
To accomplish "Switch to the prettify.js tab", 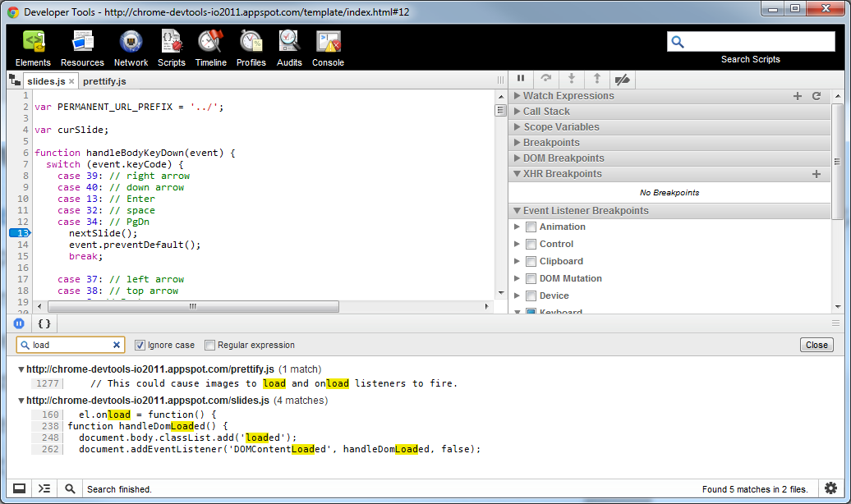I will [x=105, y=81].
